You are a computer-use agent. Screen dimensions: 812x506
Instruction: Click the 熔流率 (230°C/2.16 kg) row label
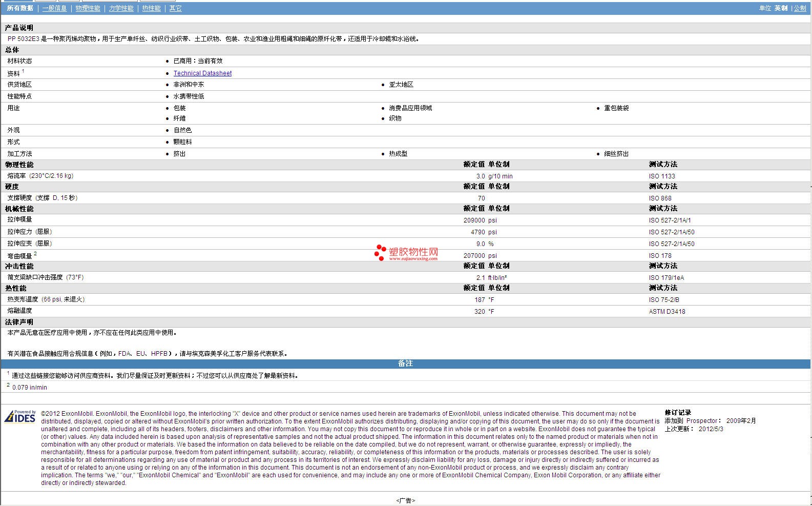[40, 176]
